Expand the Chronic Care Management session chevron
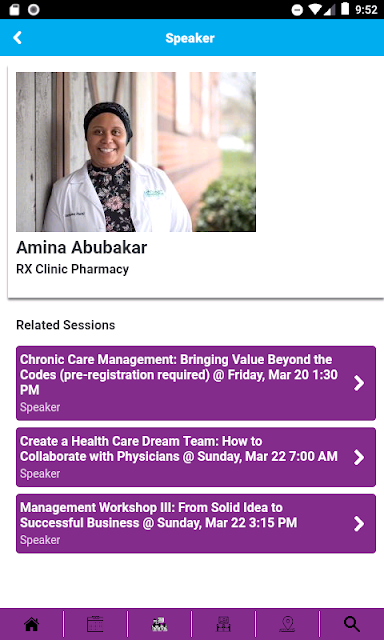 click(x=359, y=383)
